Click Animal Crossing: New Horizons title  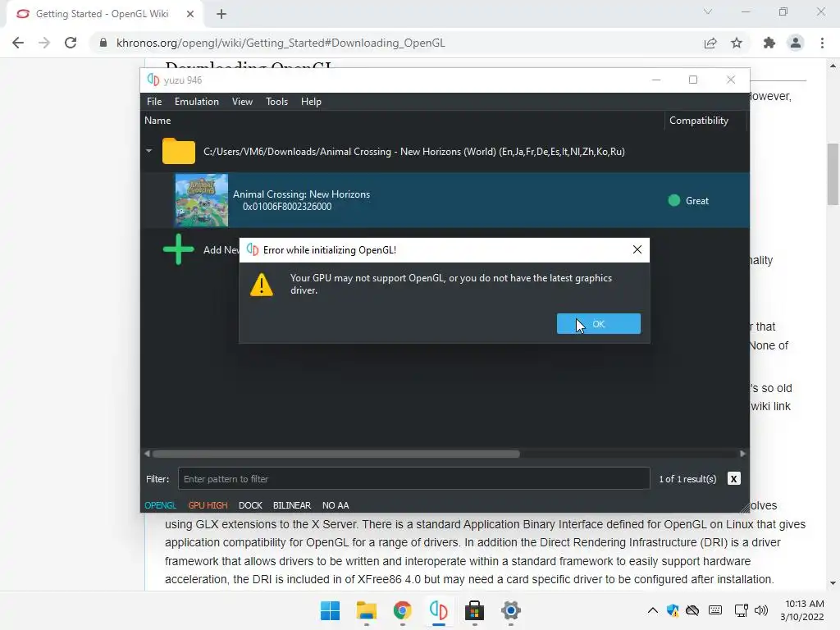tap(301, 194)
